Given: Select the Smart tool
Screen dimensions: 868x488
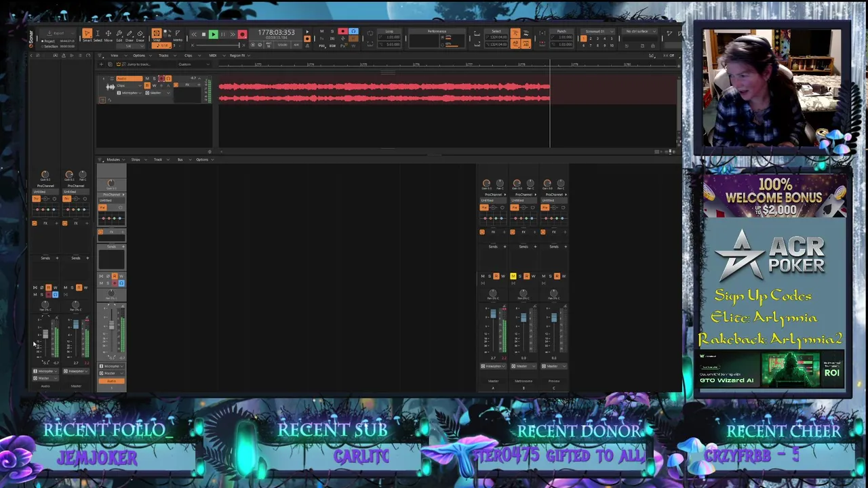Looking at the screenshot, I should [x=87, y=34].
